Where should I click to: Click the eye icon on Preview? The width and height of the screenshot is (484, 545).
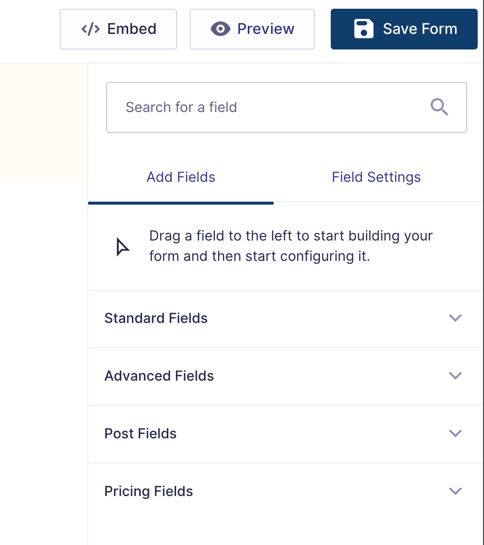(220, 29)
